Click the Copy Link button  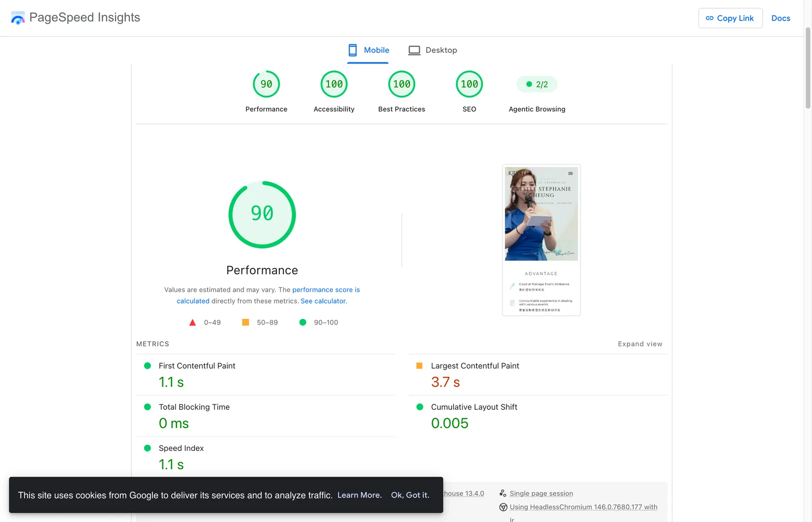point(730,18)
